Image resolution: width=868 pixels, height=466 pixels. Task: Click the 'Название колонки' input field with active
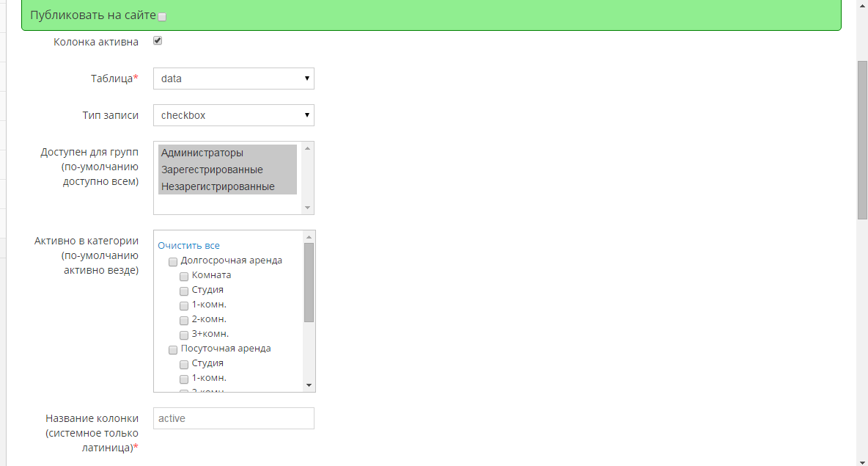pyautogui.click(x=234, y=418)
